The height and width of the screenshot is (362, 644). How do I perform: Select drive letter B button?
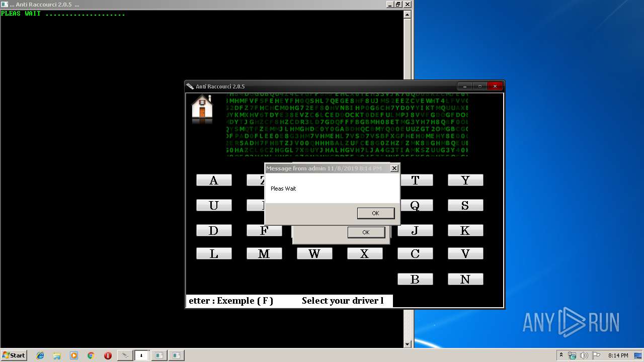[415, 279]
